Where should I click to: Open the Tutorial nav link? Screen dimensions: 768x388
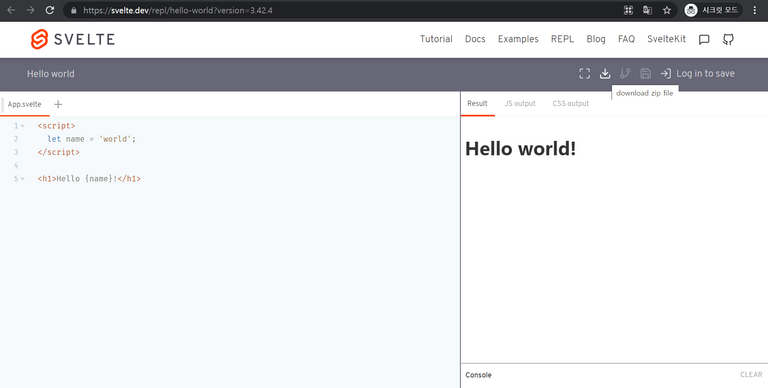[436, 39]
